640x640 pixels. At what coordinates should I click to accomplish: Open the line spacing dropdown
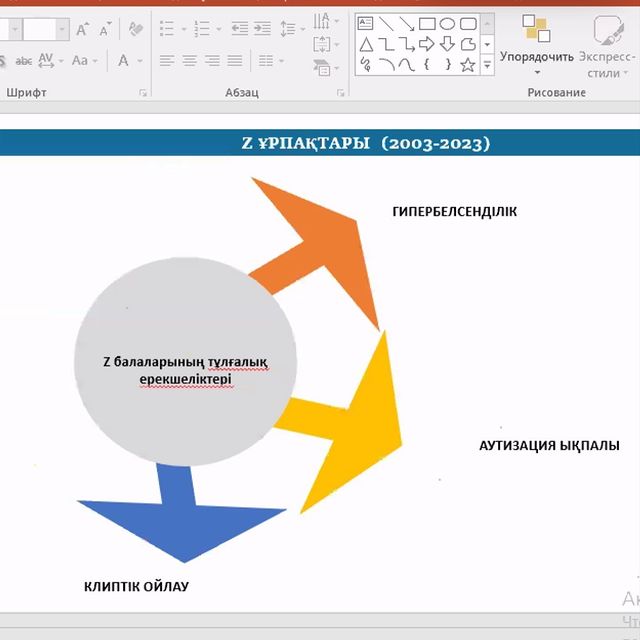tap(294, 29)
